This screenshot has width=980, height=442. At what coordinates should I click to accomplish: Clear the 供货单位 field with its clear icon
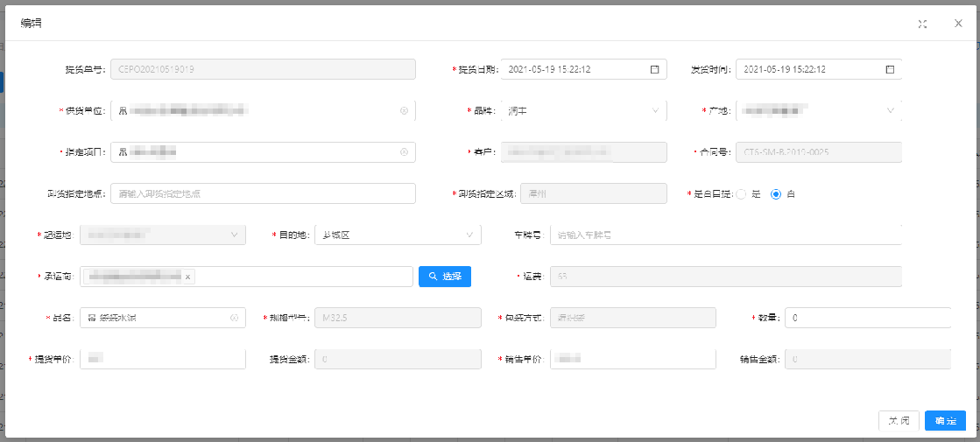pyautogui.click(x=404, y=110)
